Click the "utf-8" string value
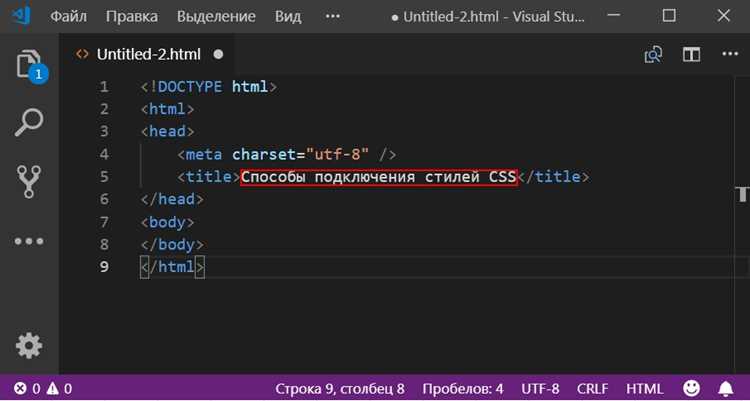The image size is (750, 401). click(338, 155)
